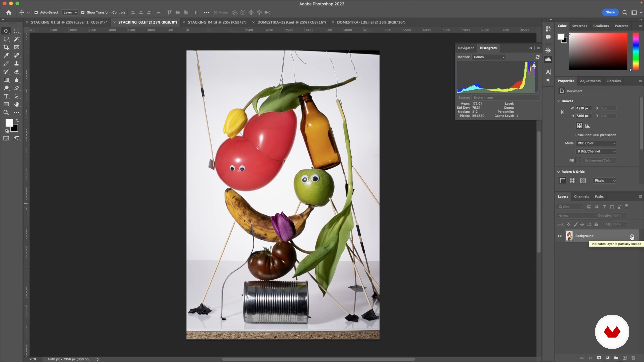Viewport: 644px width, 362px height.
Task: Toggle the grid display button
Action: [573, 181]
